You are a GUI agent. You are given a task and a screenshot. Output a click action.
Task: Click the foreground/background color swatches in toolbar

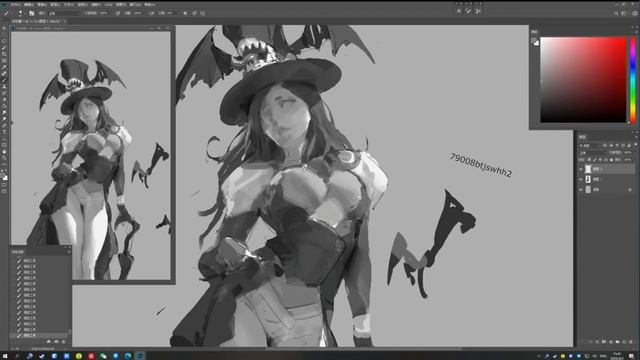tap(4, 176)
